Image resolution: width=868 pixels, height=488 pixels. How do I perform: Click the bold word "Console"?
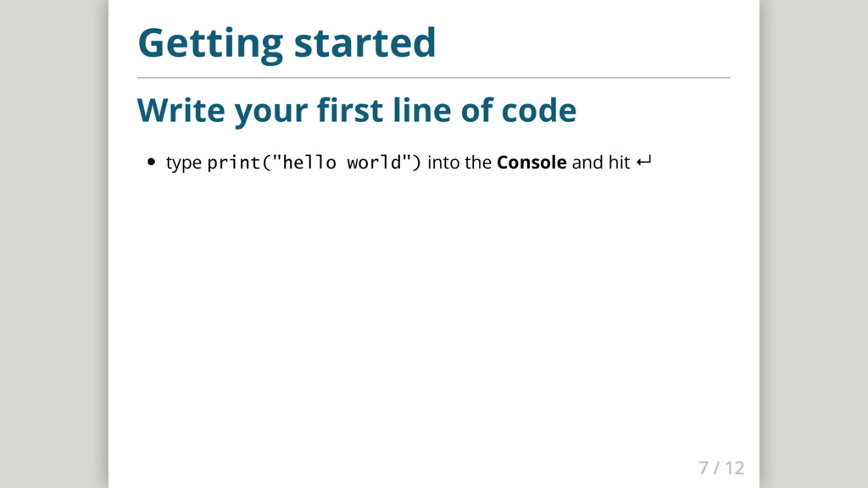(531, 163)
